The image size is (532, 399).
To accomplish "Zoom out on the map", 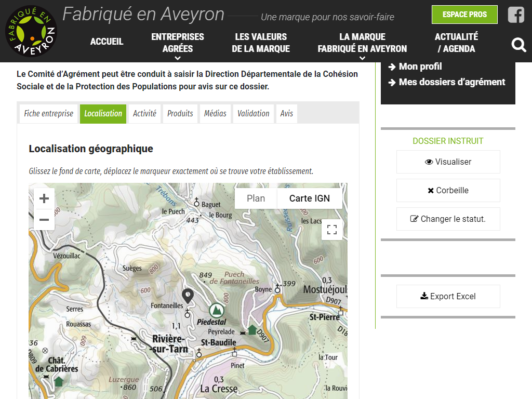I will click(44, 220).
